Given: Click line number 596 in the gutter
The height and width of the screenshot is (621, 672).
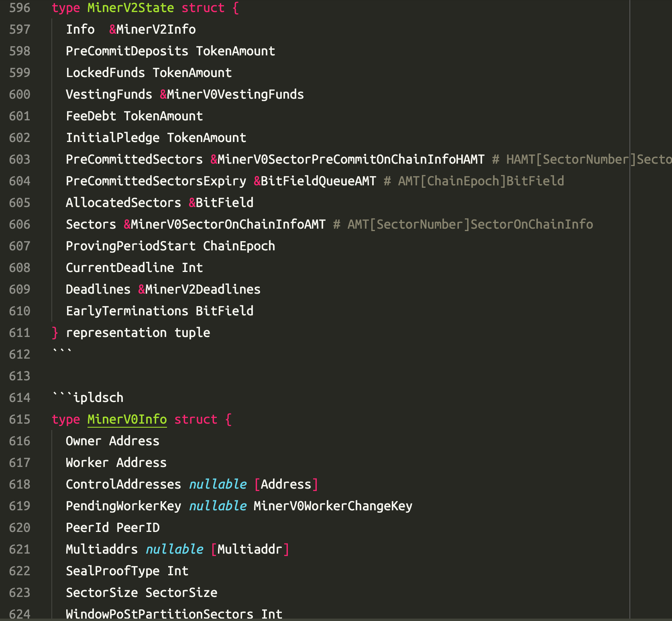Looking at the screenshot, I should click(x=20, y=8).
